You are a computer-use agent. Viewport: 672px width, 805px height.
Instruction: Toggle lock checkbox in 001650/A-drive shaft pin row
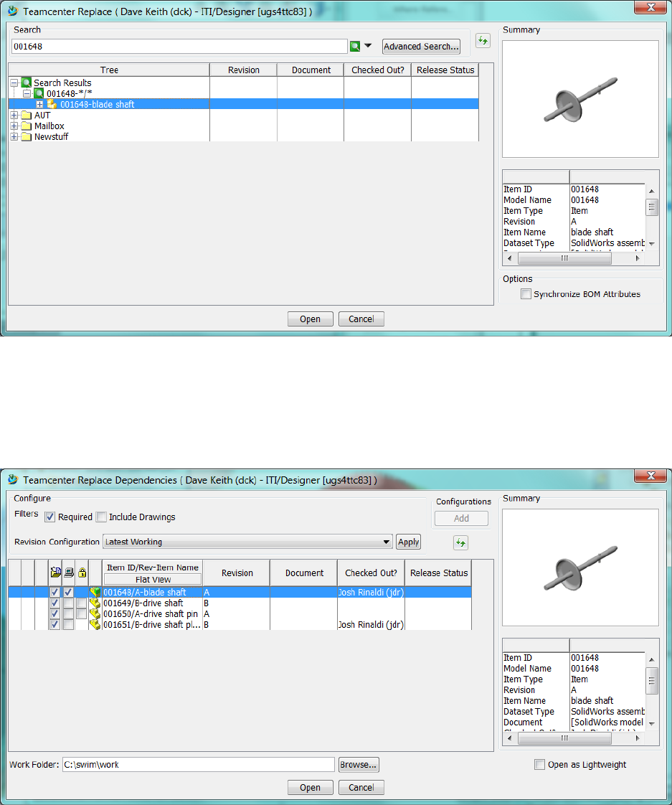(x=82, y=613)
